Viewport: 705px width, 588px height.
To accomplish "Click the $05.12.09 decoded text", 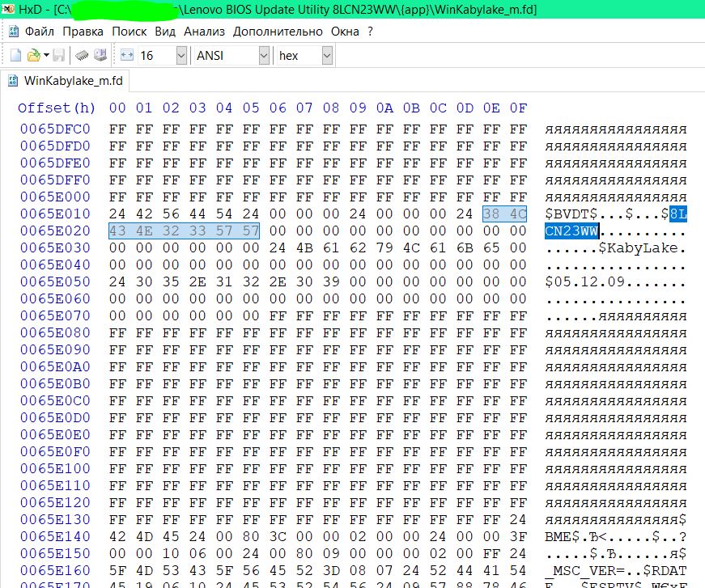I will tap(584, 281).
